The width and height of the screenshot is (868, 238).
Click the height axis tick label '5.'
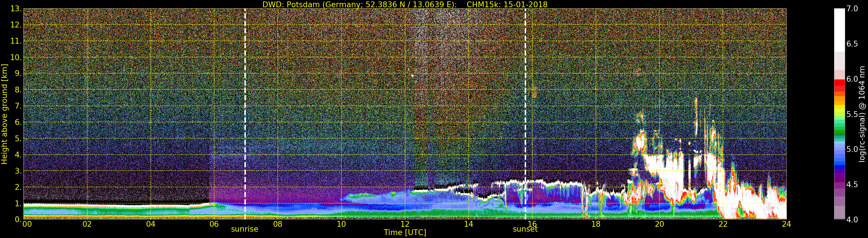18,138
